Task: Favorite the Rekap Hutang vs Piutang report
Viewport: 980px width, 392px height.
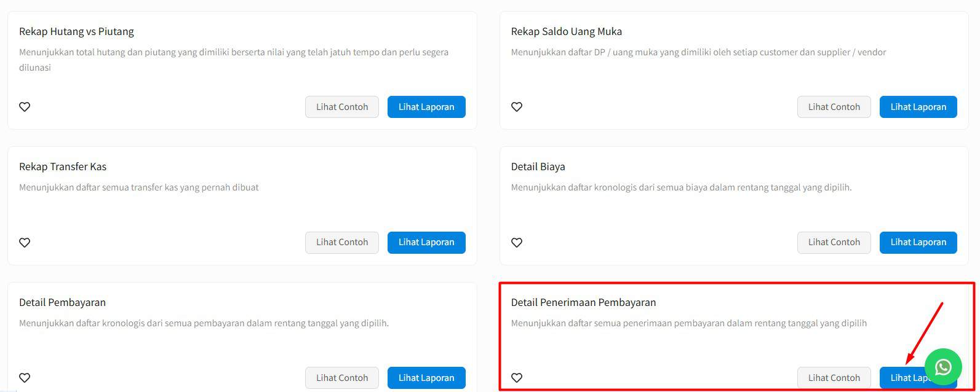Action: tap(25, 107)
